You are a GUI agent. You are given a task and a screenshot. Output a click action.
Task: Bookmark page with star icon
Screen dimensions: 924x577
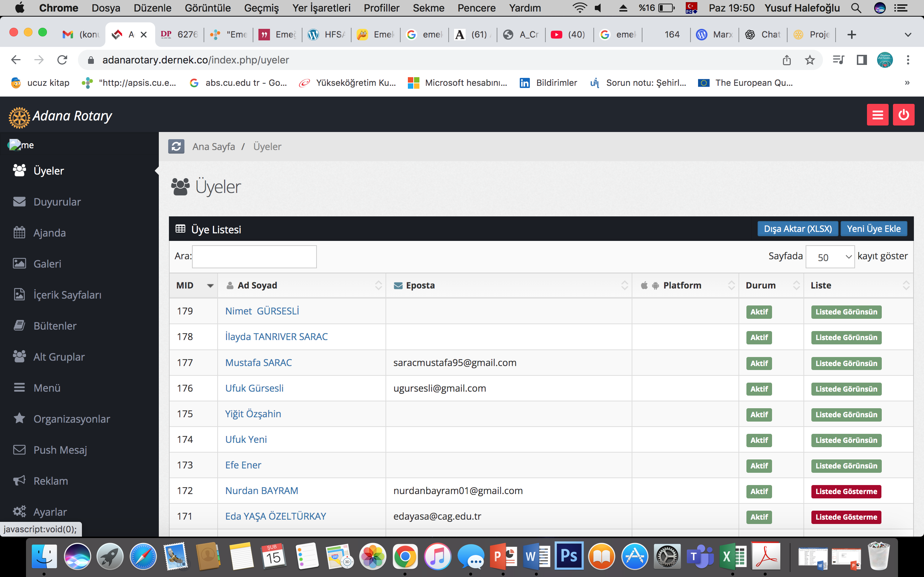[x=810, y=60]
